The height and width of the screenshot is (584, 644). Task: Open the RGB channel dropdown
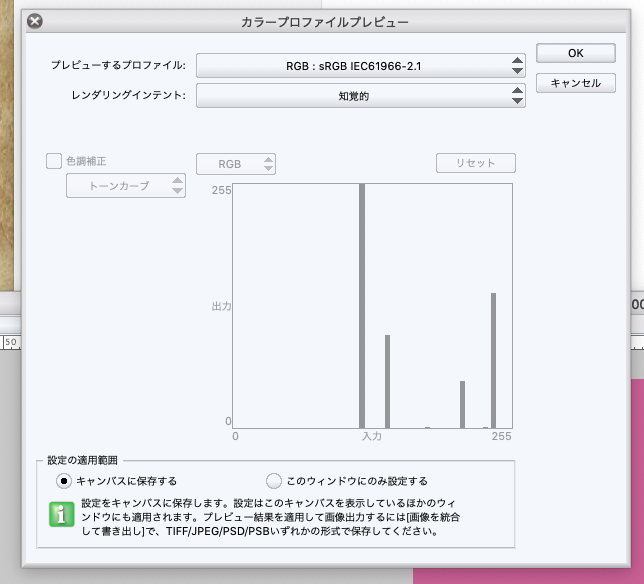point(236,164)
